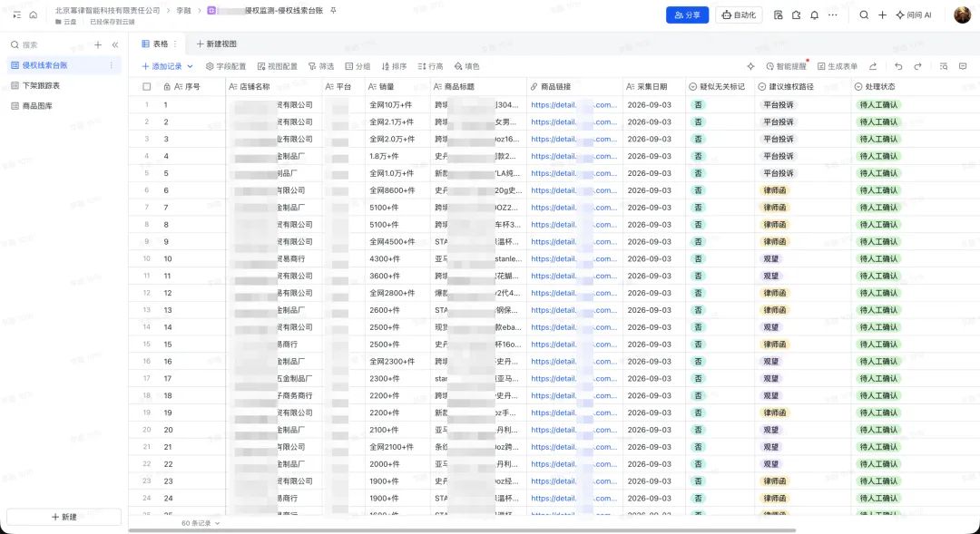Click the redo arrow icon

coord(917,66)
